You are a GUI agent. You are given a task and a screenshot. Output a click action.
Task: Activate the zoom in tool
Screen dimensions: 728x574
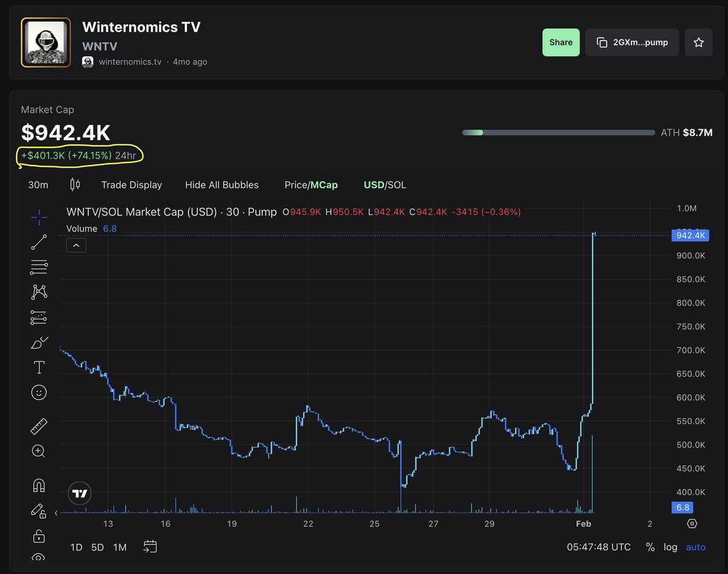39,451
